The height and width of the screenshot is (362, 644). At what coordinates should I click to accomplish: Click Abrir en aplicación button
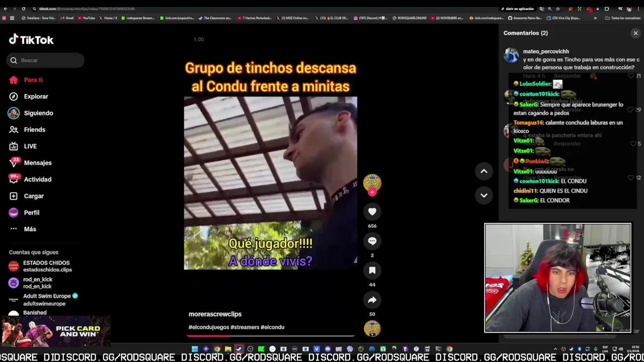[517, 9]
